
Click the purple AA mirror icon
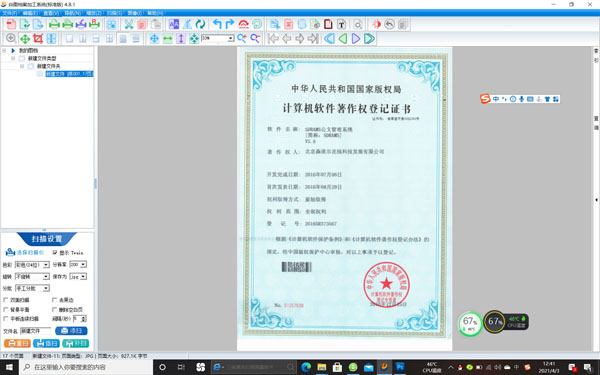pyautogui.click(x=174, y=24)
